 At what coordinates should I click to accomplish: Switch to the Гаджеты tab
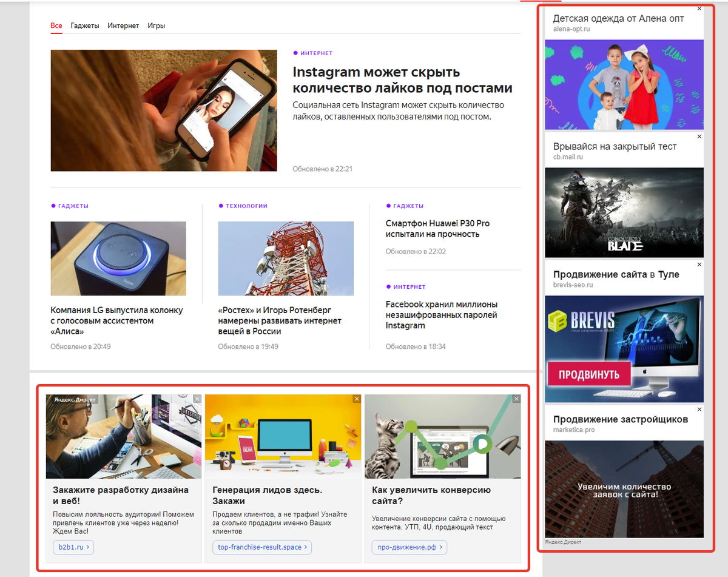tap(85, 25)
